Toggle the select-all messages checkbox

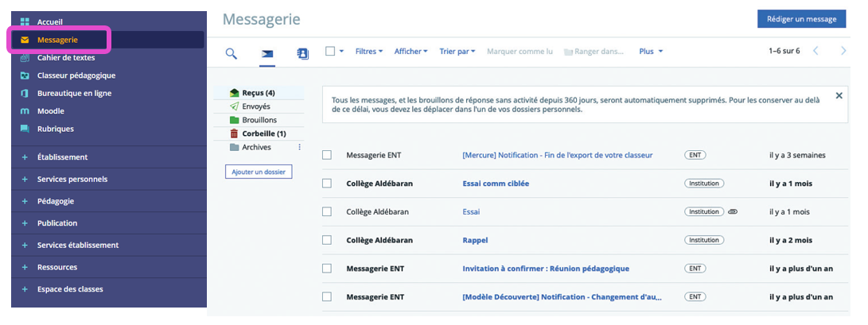point(330,51)
